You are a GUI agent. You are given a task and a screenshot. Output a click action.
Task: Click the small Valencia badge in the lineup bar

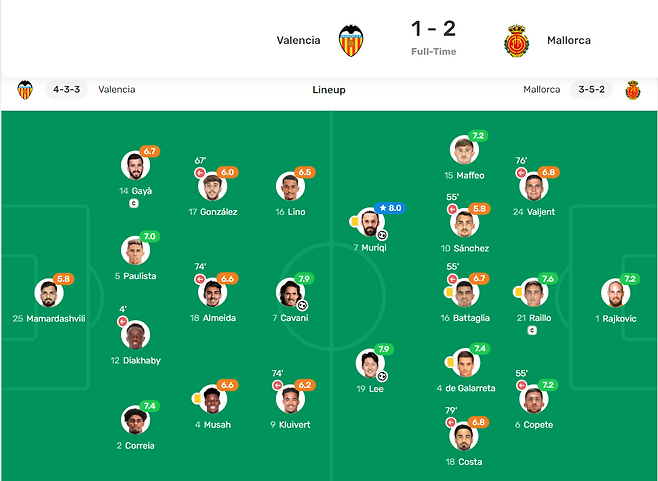tap(25, 90)
